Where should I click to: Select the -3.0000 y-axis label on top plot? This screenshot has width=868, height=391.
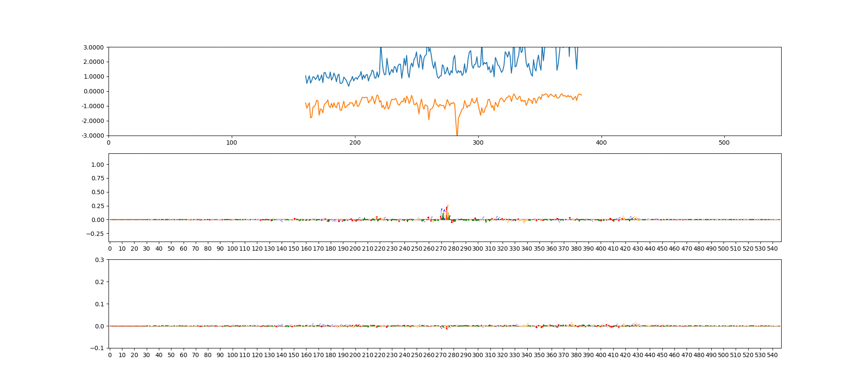point(93,136)
